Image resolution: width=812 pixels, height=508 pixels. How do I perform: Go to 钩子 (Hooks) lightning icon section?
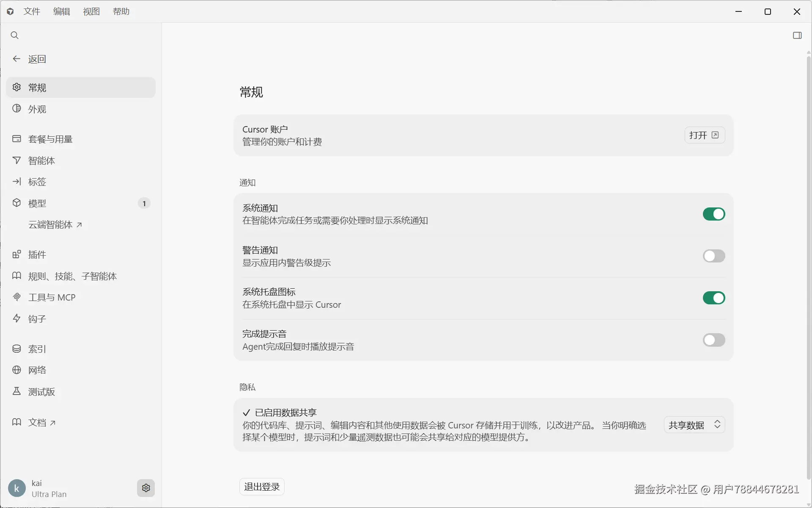tap(16, 318)
